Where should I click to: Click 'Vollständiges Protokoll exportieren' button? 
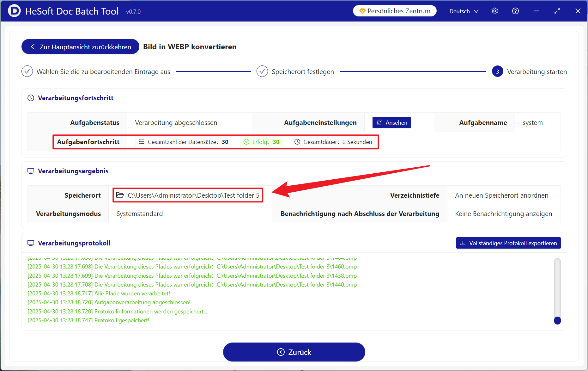(x=508, y=243)
